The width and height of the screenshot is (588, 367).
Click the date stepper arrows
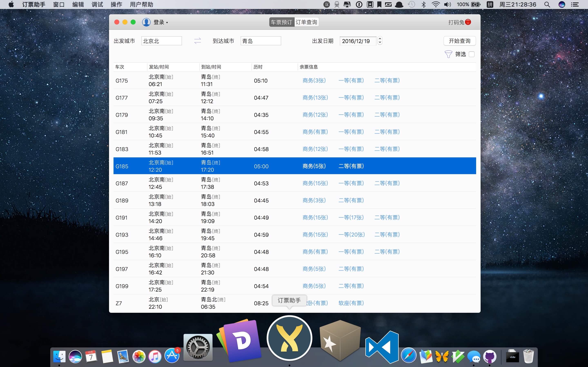380,41
